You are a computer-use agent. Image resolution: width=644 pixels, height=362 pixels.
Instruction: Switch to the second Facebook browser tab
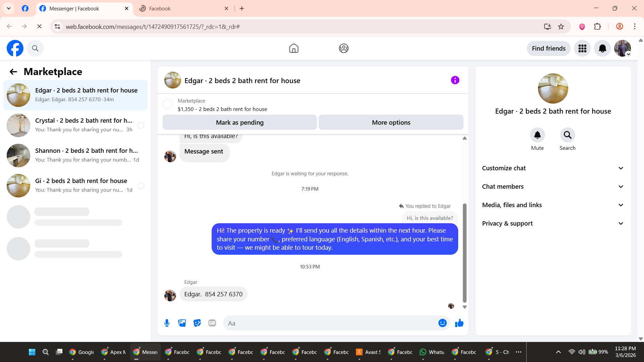point(183,9)
